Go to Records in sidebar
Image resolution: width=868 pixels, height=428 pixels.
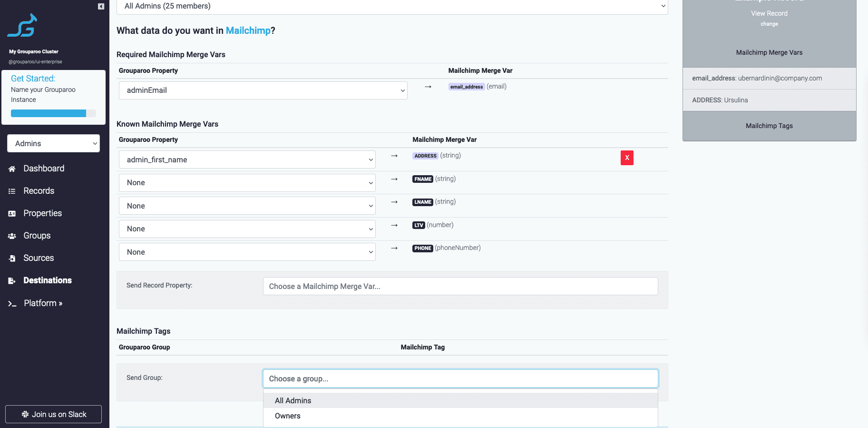[x=39, y=191]
